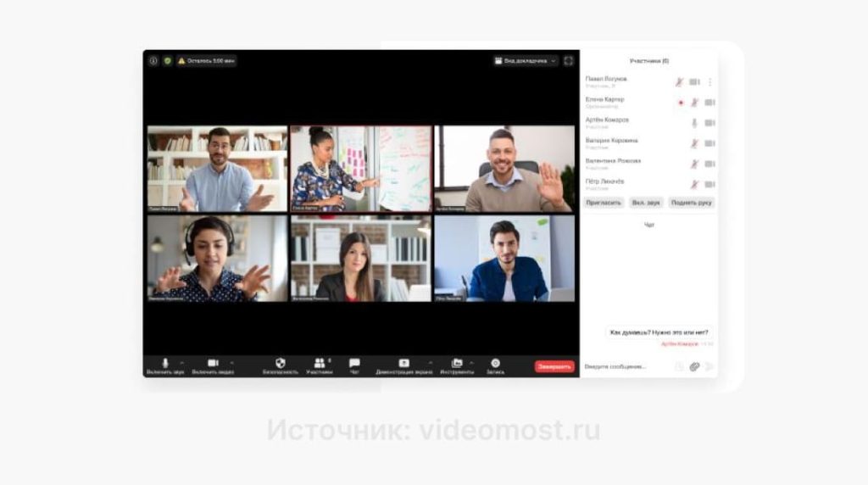Open the Tools button in toolbar

click(x=457, y=366)
